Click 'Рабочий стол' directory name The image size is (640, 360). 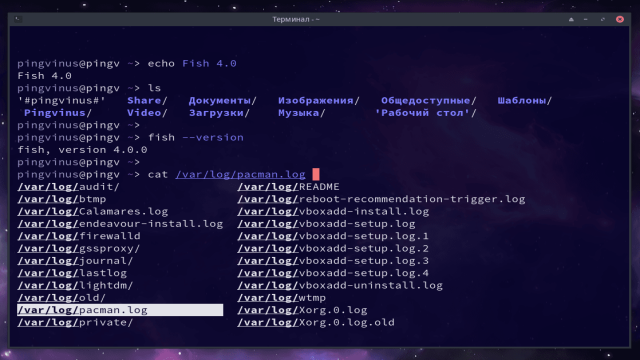[426, 113]
